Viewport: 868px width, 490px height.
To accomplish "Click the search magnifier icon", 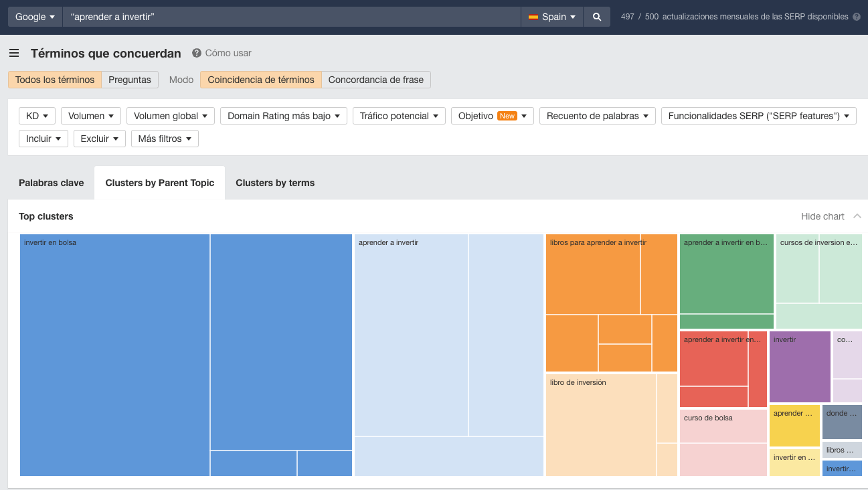I will (x=596, y=16).
